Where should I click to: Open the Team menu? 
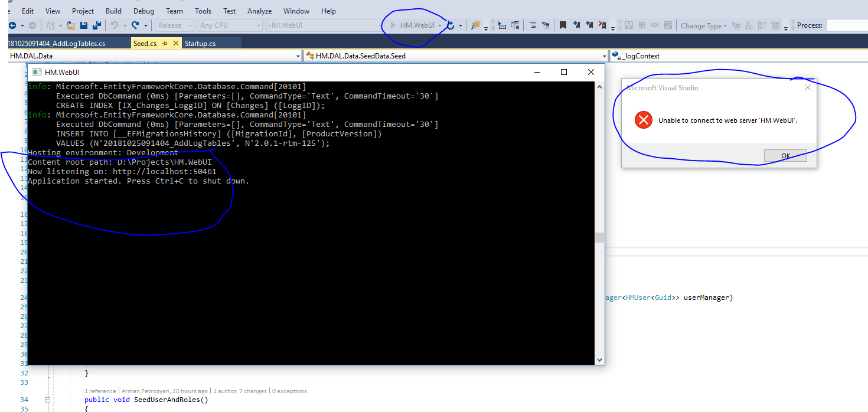coord(174,11)
